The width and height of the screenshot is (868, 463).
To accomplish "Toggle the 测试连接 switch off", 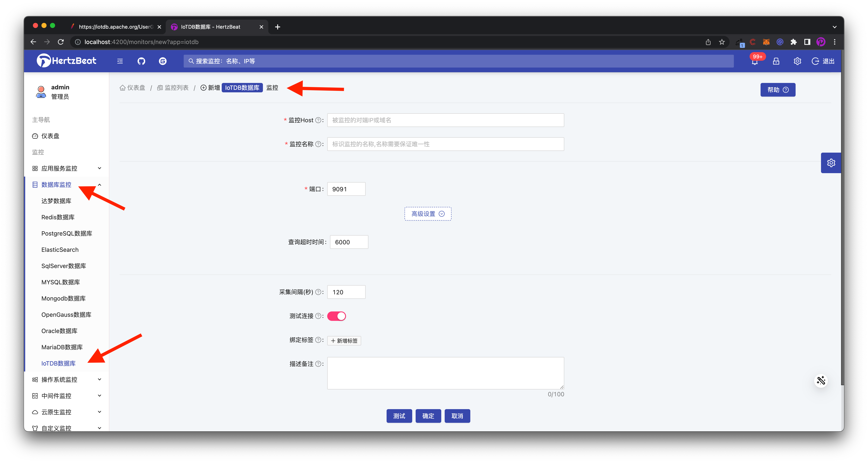I will pos(336,316).
